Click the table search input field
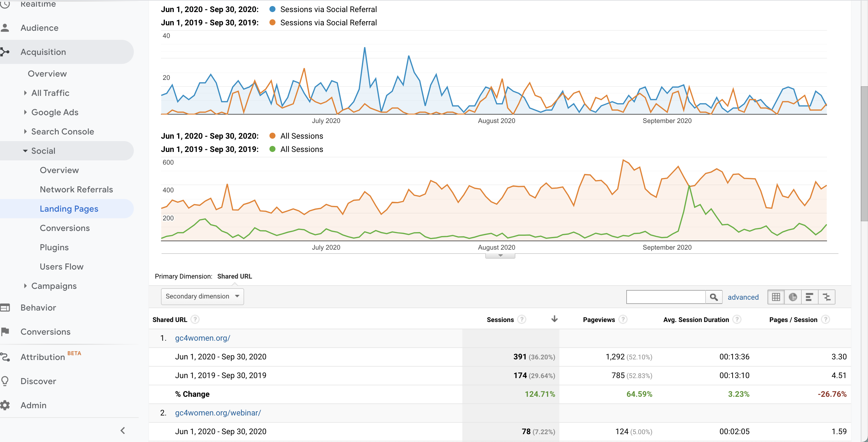This screenshot has height=442, width=868. (x=666, y=297)
